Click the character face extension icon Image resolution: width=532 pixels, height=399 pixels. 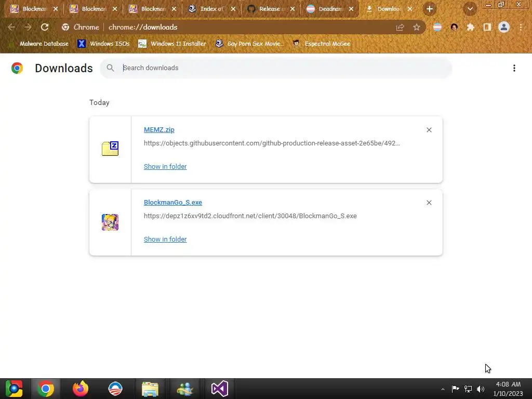coord(454,27)
